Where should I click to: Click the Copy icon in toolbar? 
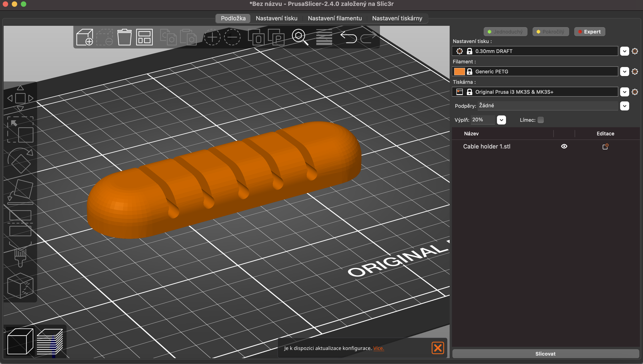[168, 37]
